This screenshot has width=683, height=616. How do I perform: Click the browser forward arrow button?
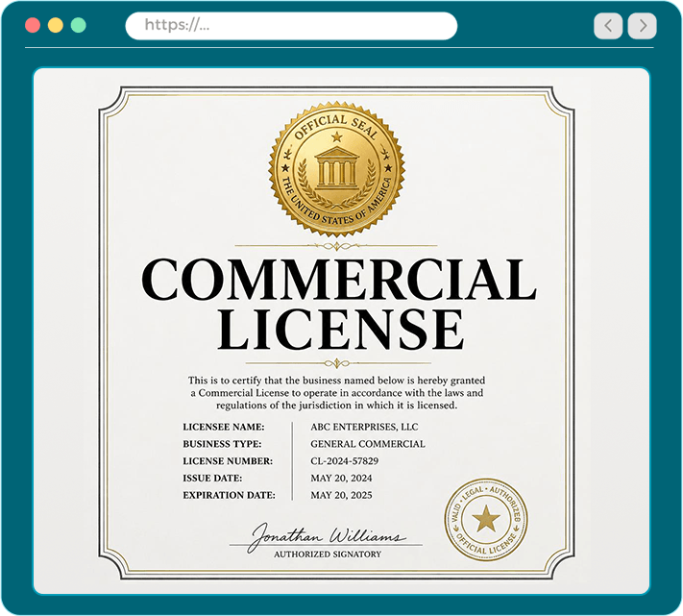click(x=642, y=26)
